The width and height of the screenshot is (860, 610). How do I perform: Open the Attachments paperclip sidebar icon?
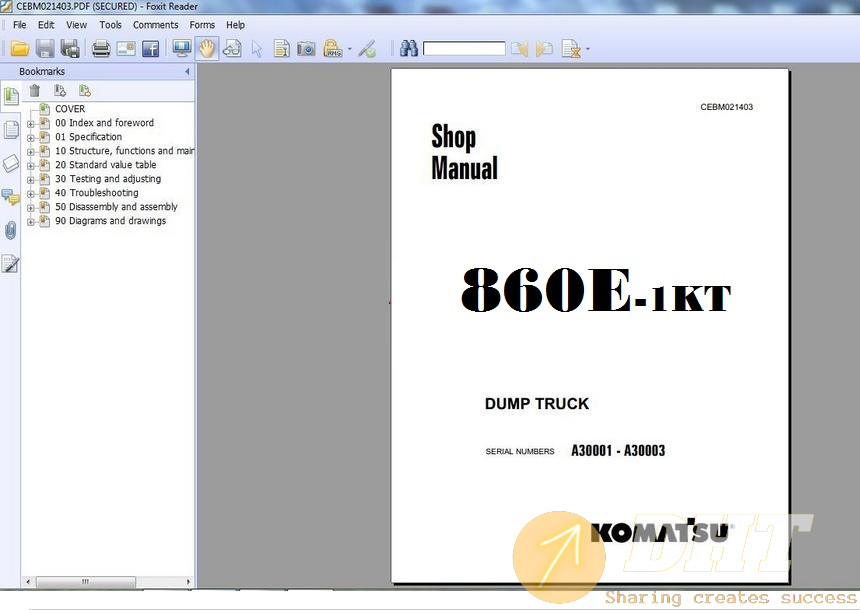tap(10, 230)
